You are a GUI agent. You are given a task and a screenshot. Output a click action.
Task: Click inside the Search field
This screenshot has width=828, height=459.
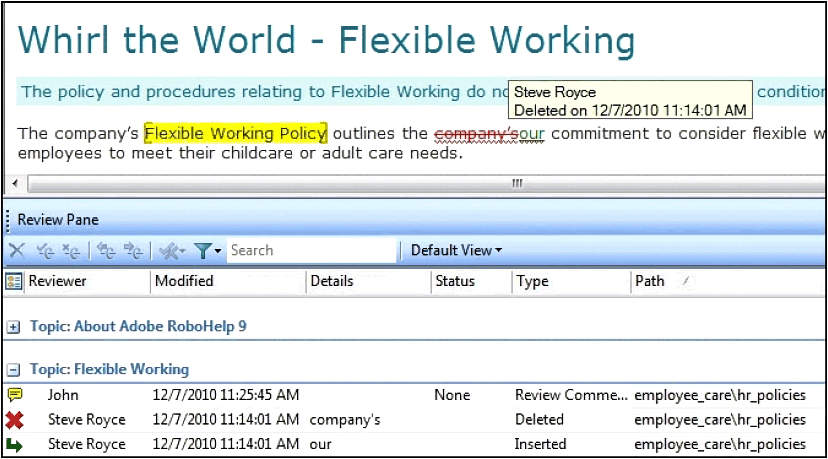click(x=310, y=251)
